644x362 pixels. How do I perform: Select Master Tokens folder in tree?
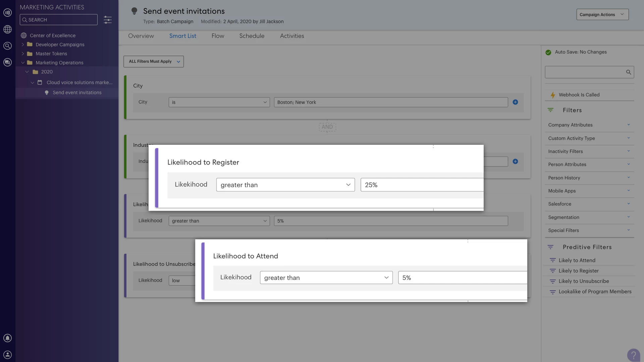51,54
